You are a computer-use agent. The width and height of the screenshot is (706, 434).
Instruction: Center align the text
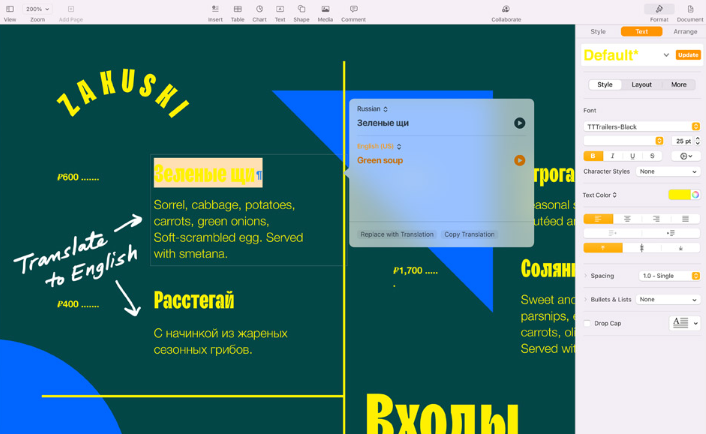(627, 219)
